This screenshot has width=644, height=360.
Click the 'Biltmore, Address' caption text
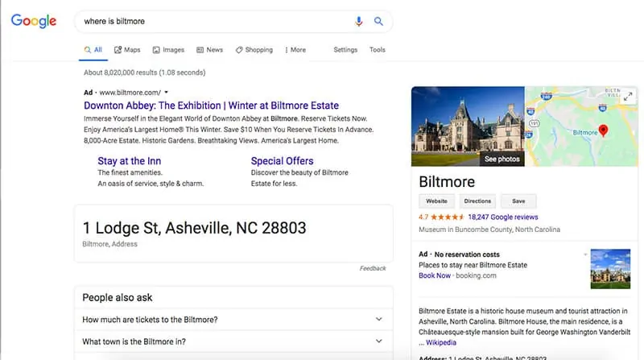[x=109, y=244]
